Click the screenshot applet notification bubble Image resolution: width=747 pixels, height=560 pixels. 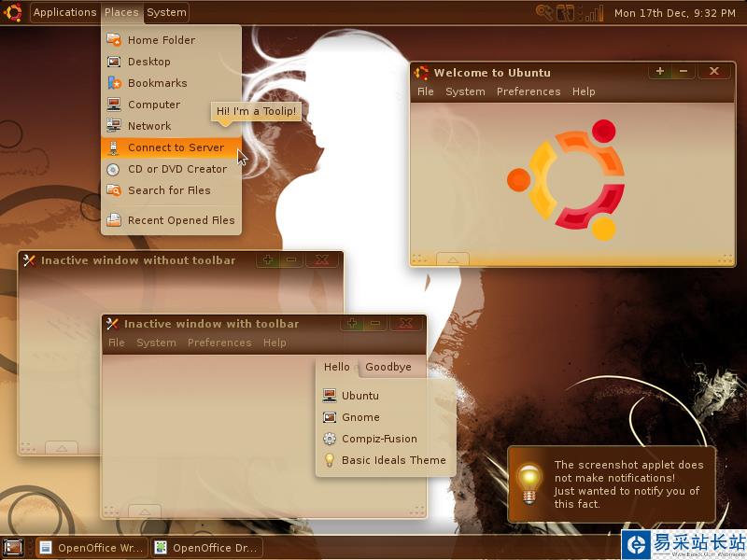(612, 483)
